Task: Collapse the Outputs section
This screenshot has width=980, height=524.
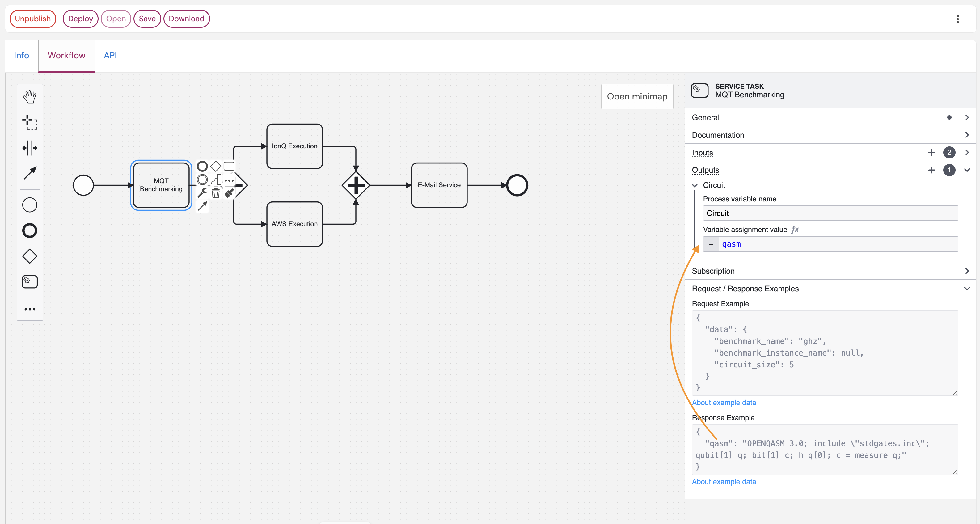Action: [967, 170]
